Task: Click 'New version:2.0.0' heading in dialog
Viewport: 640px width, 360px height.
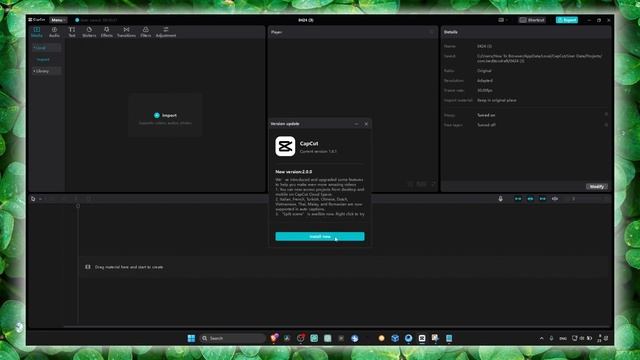Action: point(293,172)
